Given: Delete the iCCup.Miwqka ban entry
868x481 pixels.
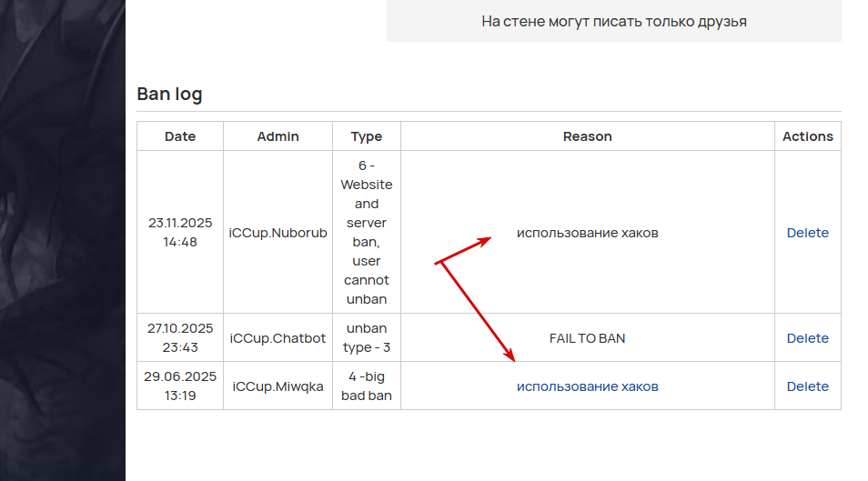Looking at the screenshot, I should pyautogui.click(x=807, y=386).
